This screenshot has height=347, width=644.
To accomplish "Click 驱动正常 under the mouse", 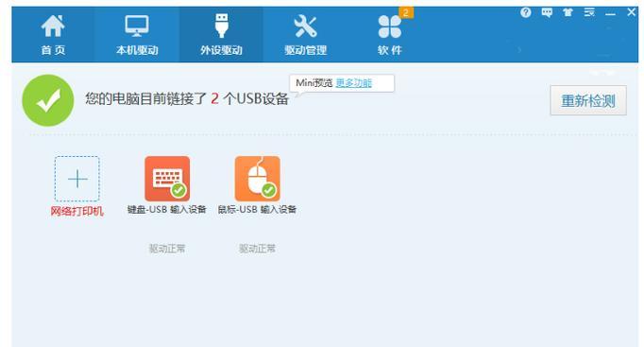I will tap(258, 249).
